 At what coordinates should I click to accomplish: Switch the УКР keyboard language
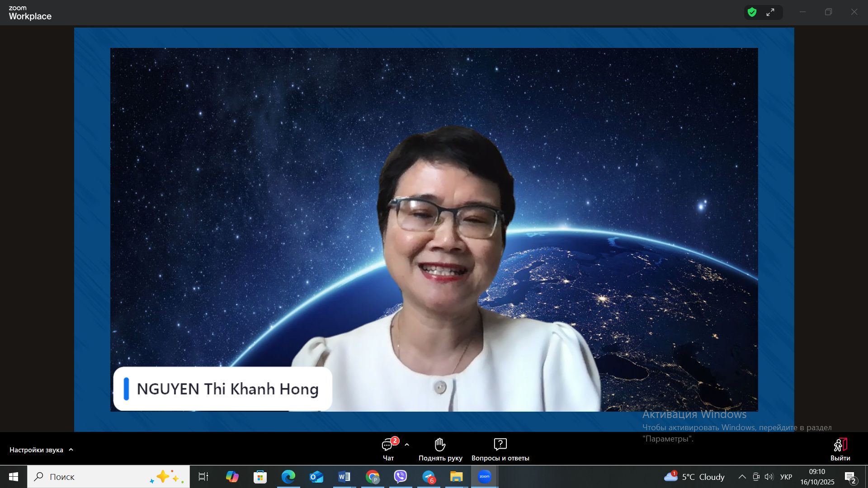[x=786, y=477]
